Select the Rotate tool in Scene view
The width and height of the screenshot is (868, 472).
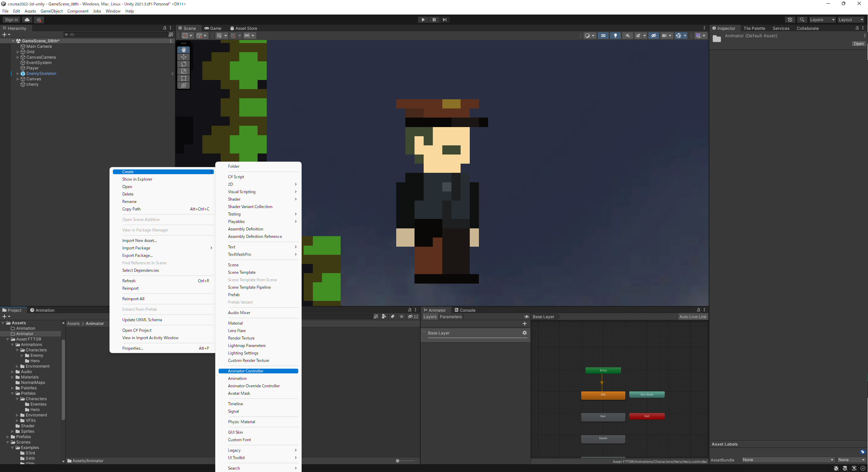coord(183,64)
